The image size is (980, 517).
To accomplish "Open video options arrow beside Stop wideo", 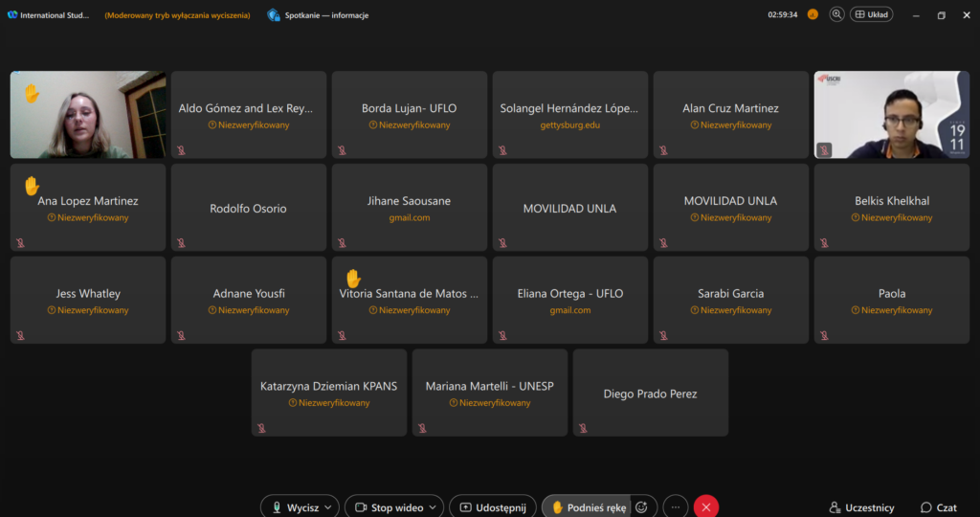I will (434, 507).
